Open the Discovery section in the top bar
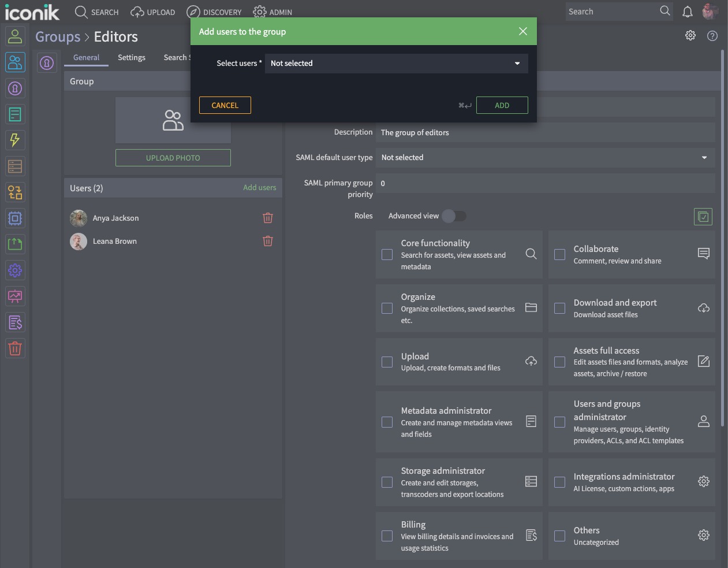The width and height of the screenshot is (728, 568). [214, 12]
